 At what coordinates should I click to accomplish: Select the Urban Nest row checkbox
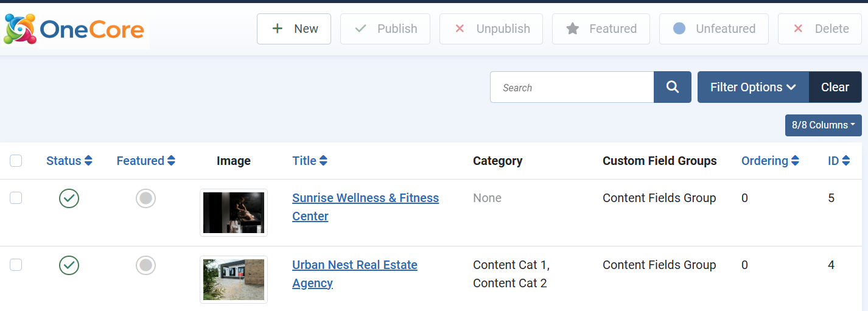click(16, 265)
